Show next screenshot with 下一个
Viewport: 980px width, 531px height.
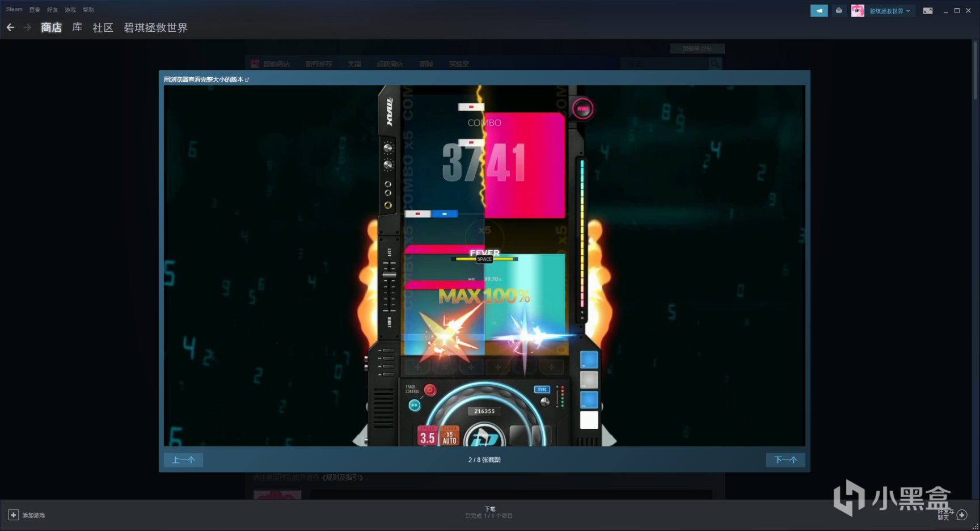tap(785, 460)
